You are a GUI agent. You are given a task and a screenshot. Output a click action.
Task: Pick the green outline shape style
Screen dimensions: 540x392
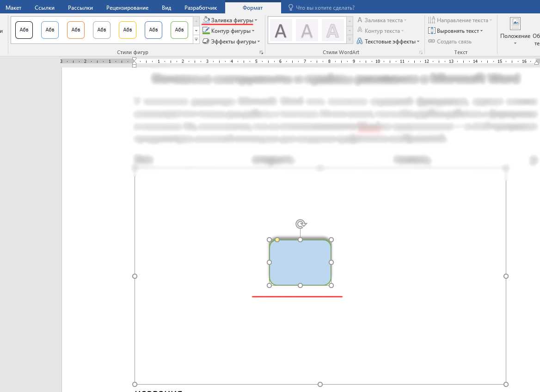[179, 30]
